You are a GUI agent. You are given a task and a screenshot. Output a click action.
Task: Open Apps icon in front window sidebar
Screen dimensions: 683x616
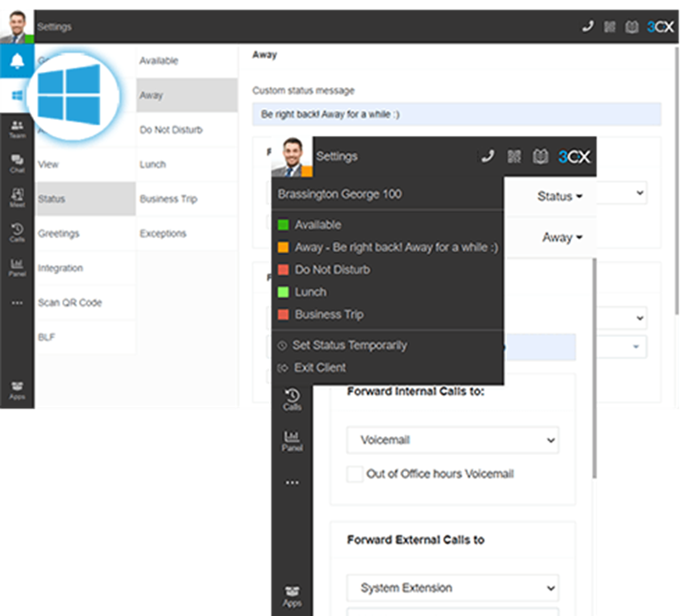[x=292, y=596]
